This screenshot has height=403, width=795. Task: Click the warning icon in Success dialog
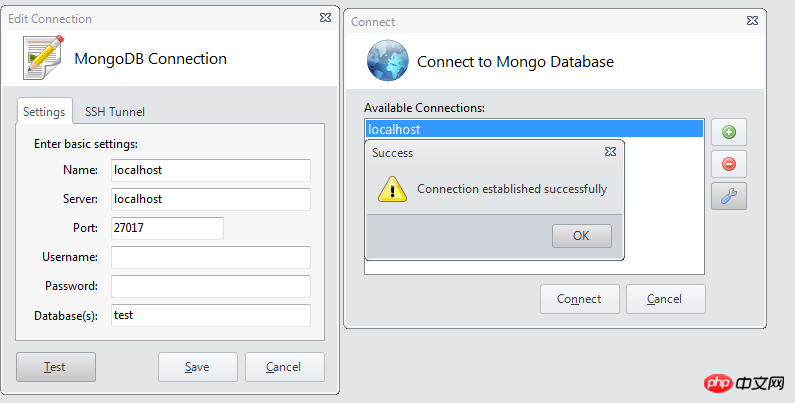tap(392, 190)
